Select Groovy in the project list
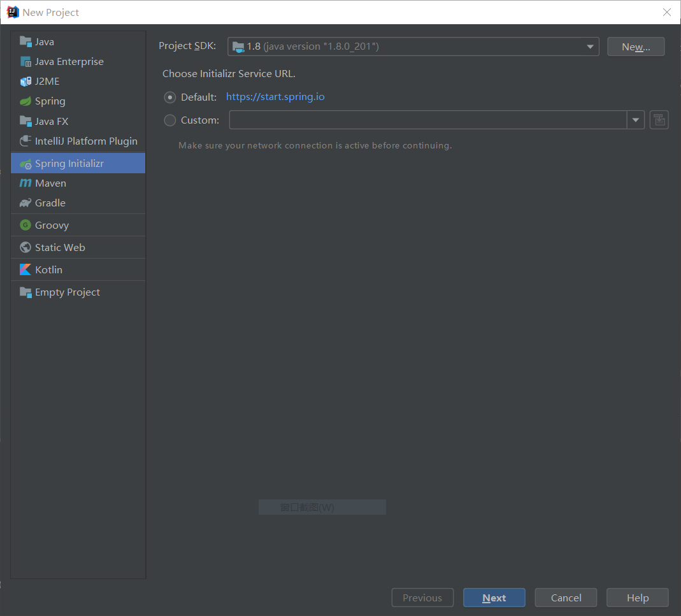Image resolution: width=681 pixels, height=616 pixels. coord(78,225)
